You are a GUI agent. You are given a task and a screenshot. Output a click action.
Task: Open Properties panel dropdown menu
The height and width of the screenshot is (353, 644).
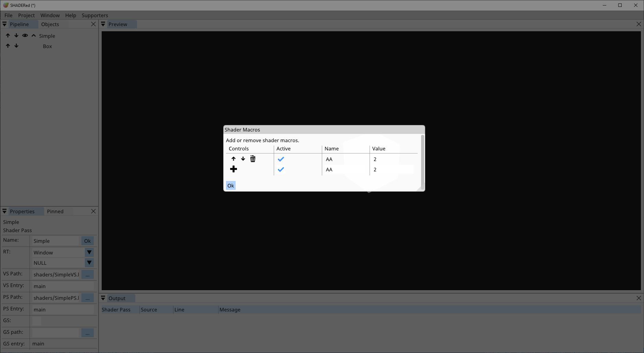[4, 211]
